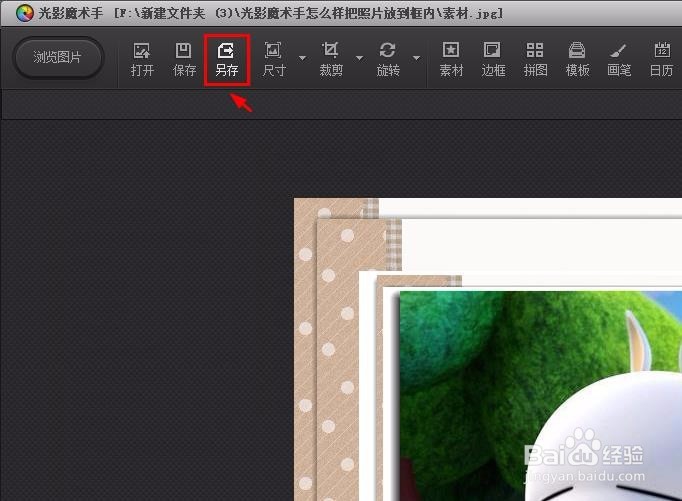Select the 旋转 rotate tool

point(388,60)
